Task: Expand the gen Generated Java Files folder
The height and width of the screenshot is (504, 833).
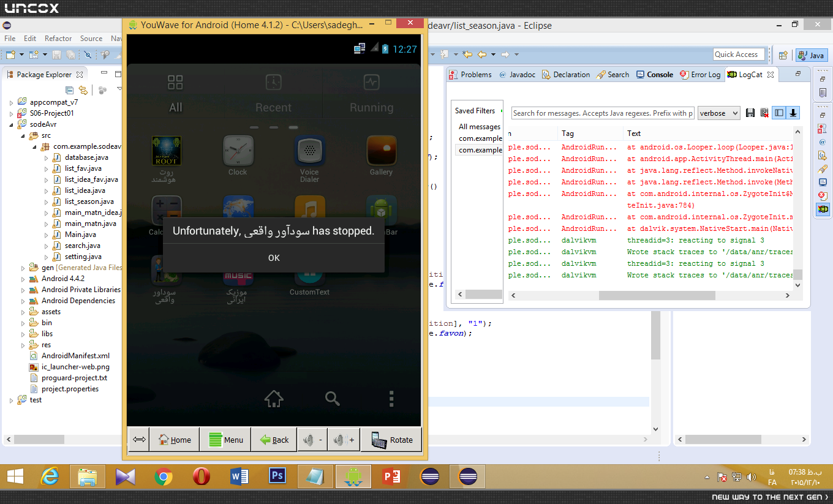Action: point(23,268)
